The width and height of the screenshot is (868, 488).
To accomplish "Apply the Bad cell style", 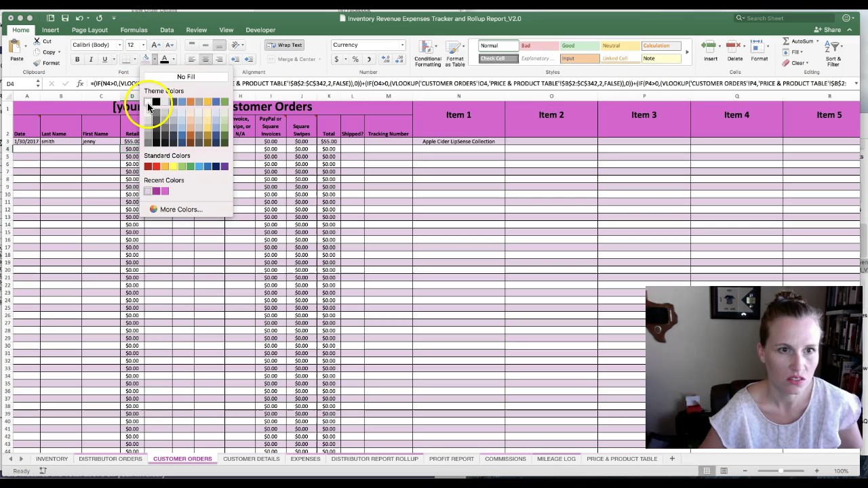I will point(538,45).
